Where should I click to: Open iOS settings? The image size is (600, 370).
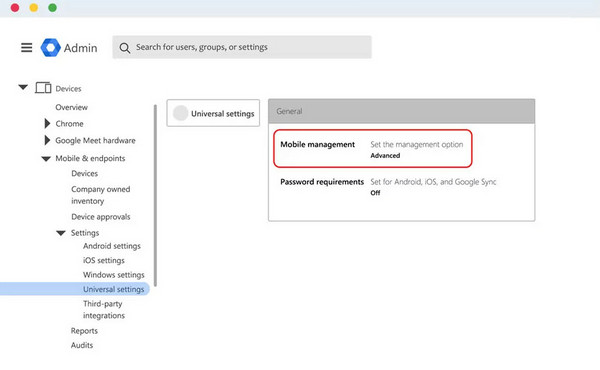point(104,260)
